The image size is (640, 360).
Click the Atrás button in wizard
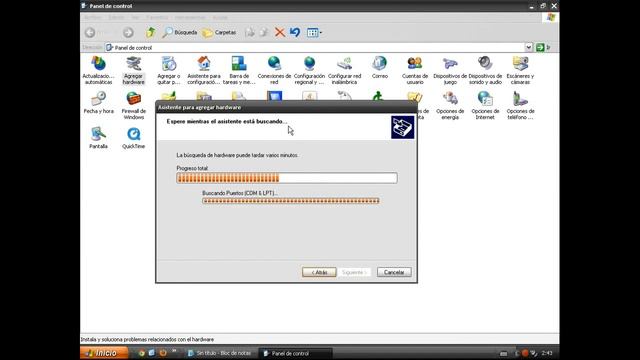tap(319, 272)
